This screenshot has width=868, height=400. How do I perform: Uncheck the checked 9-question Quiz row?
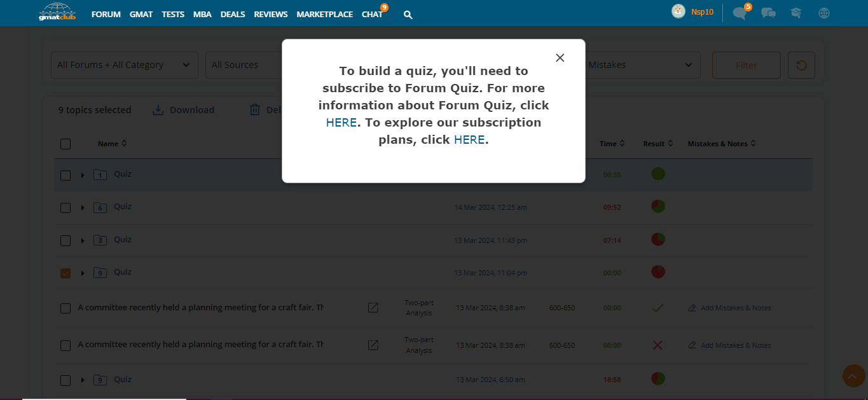[x=65, y=273]
